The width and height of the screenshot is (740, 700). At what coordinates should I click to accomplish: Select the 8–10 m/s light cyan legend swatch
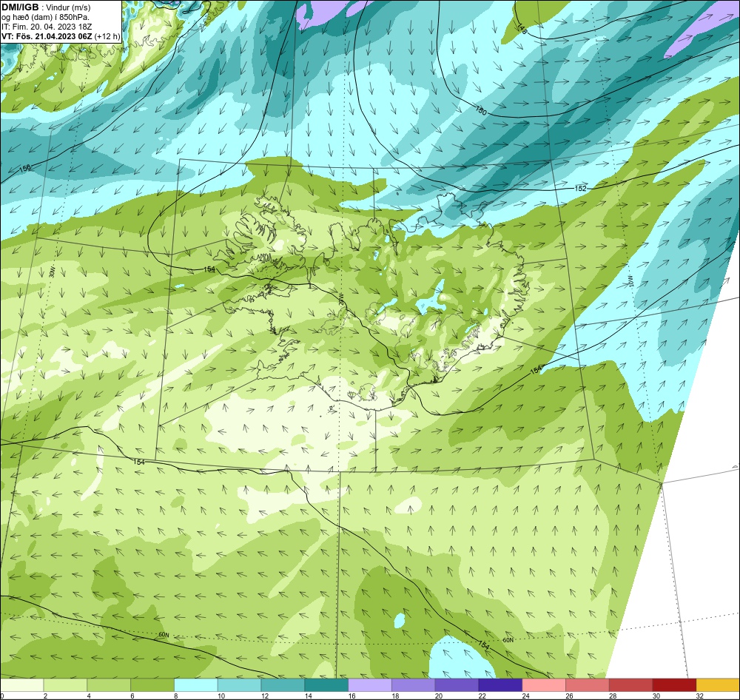(196, 685)
